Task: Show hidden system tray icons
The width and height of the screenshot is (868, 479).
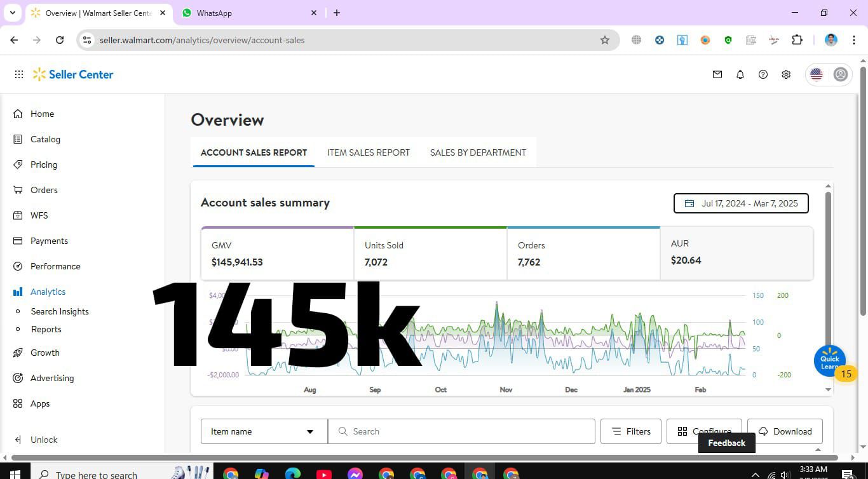Action: 756,474
